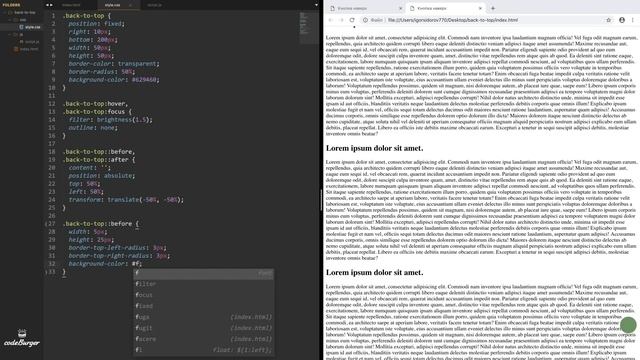
Task: Open the editor tab list dropdown arrow
Action: tap(316, 5)
